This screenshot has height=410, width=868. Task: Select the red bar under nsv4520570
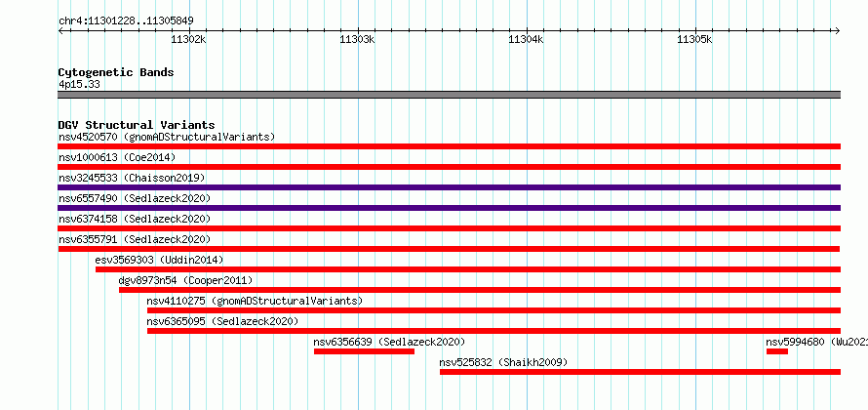point(449,146)
